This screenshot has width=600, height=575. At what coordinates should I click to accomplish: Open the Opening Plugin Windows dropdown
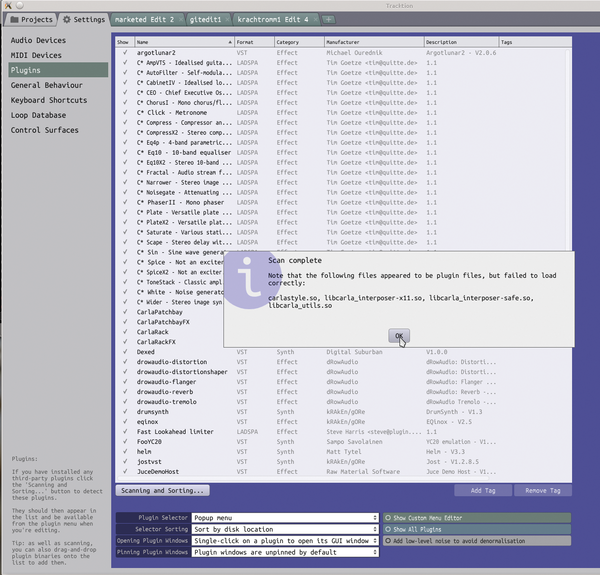pos(285,541)
